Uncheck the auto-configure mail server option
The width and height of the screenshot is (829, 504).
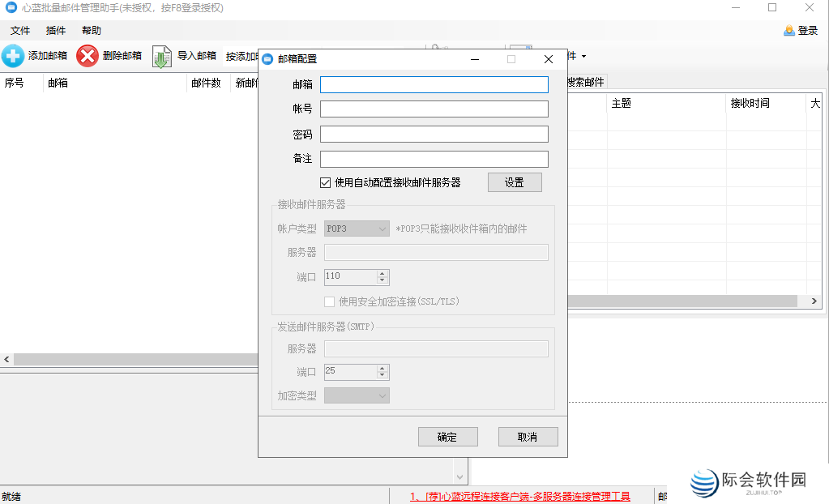pyautogui.click(x=324, y=182)
